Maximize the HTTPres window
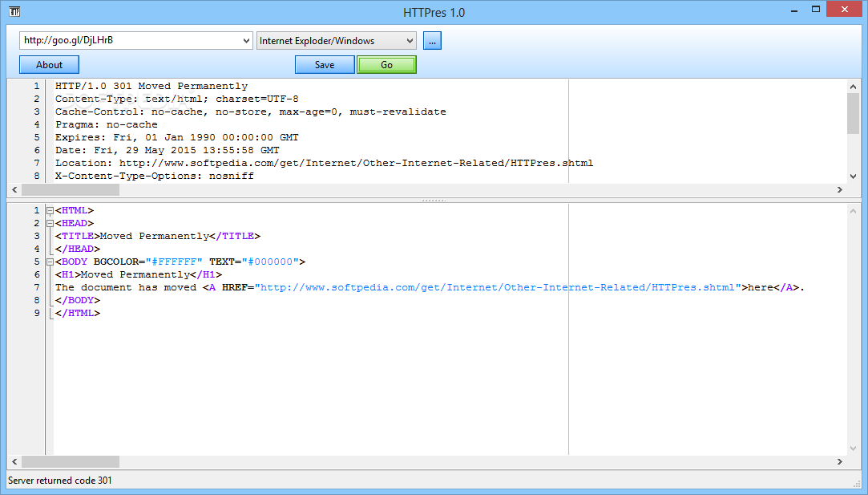The height and width of the screenshot is (495, 868). tap(815, 10)
